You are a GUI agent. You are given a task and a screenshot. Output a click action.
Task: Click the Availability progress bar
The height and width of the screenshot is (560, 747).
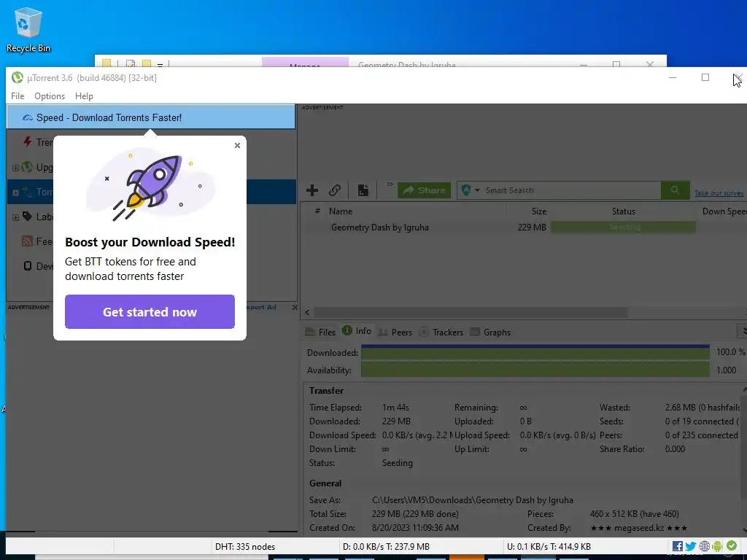535,370
